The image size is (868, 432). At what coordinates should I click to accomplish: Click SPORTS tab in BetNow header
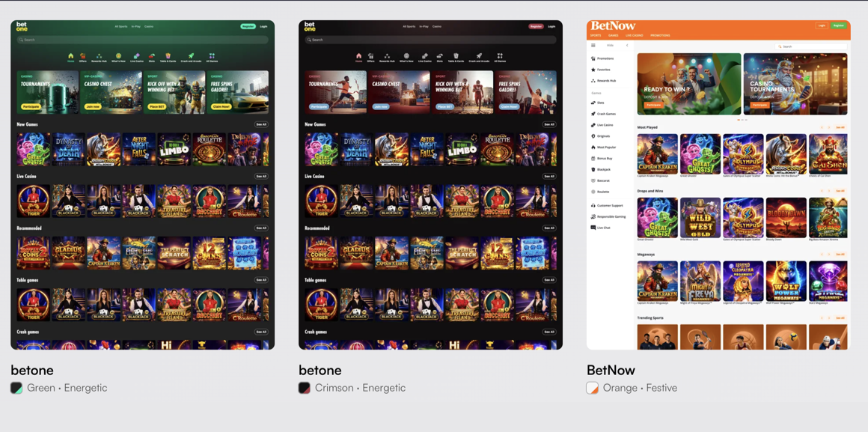point(596,35)
